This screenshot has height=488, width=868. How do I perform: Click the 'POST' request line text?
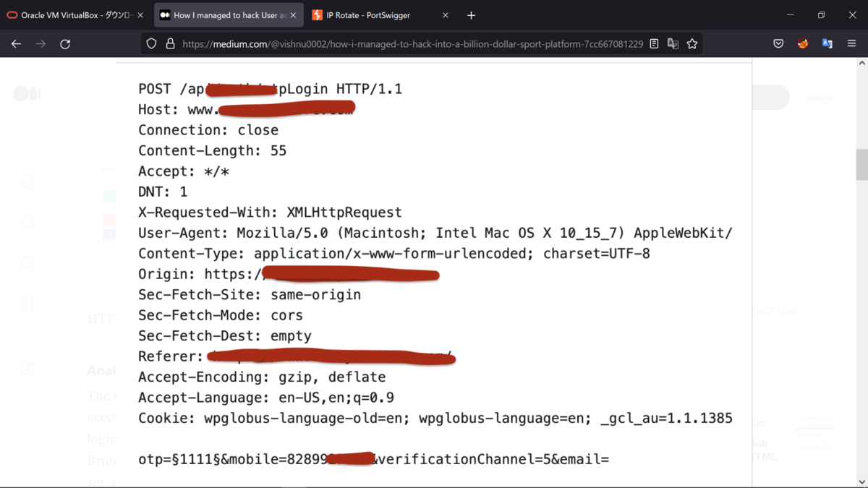click(x=271, y=89)
